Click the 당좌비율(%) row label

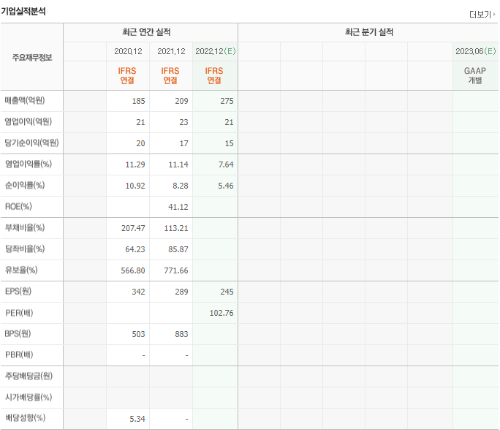25,249
